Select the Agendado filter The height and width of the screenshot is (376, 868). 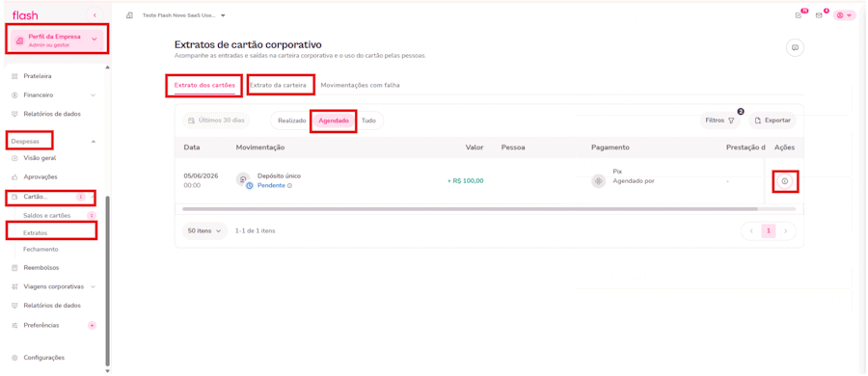click(x=334, y=121)
